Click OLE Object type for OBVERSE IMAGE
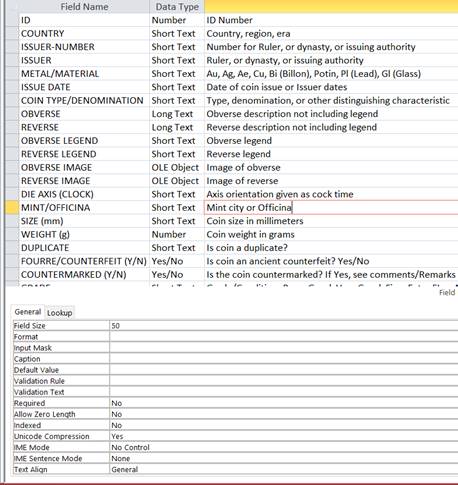Screen dimensions: 458x485 coord(177,167)
